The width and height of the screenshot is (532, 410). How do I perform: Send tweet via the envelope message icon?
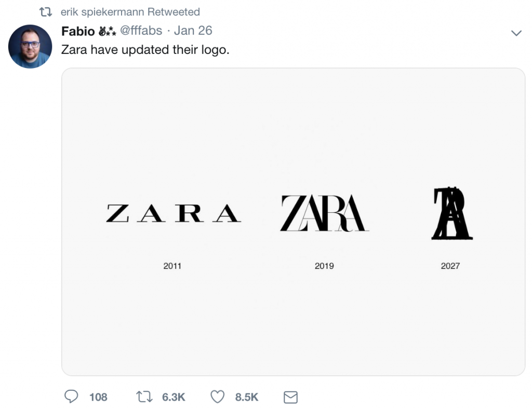(290, 398)
